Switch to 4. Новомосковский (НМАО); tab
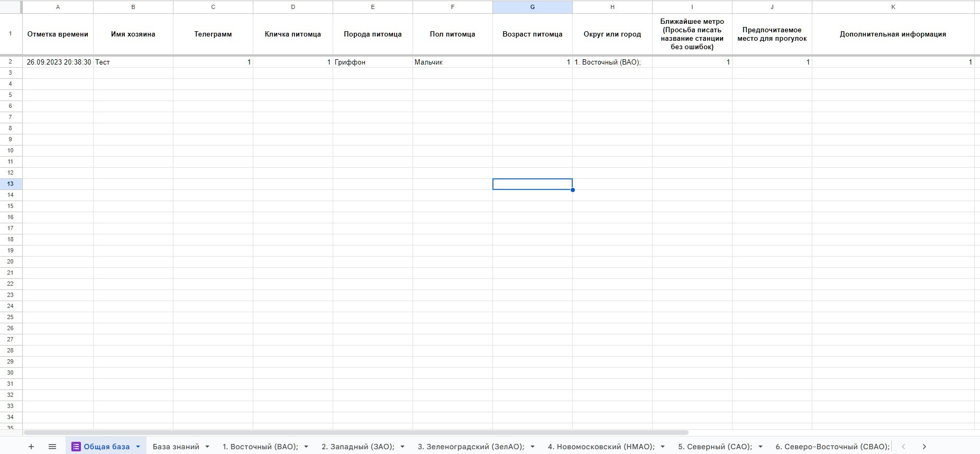The height and width of the screenshot is (454, 980). coord(601,447)
